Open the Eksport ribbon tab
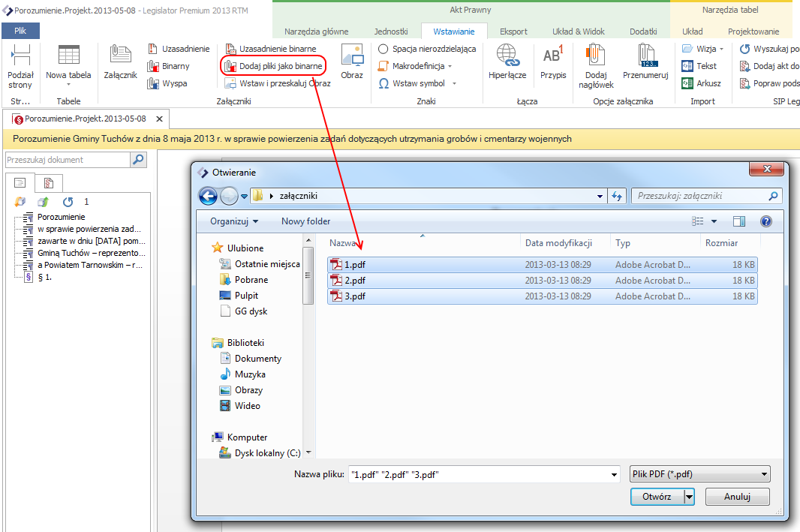The image size is (800, 532). pyautogui.click(x=513, y=32)
